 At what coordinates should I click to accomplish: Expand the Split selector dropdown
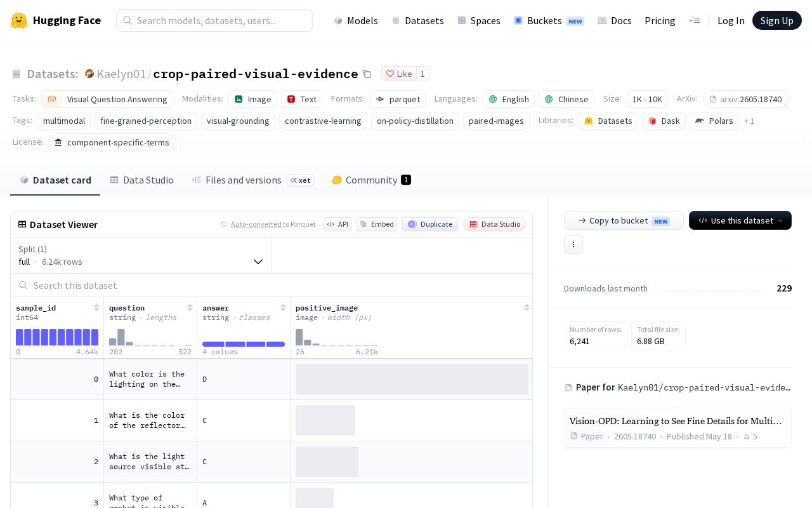tap(141, 255)
